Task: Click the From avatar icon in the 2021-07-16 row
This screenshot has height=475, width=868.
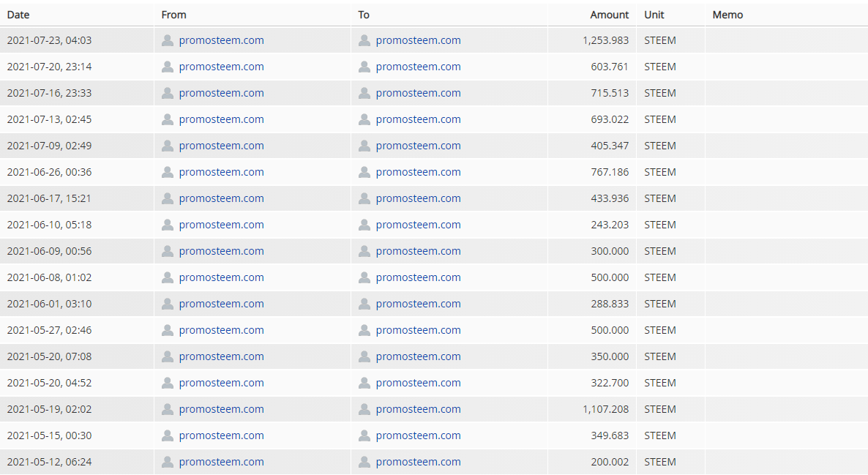Action: click(x=167, y=93)
